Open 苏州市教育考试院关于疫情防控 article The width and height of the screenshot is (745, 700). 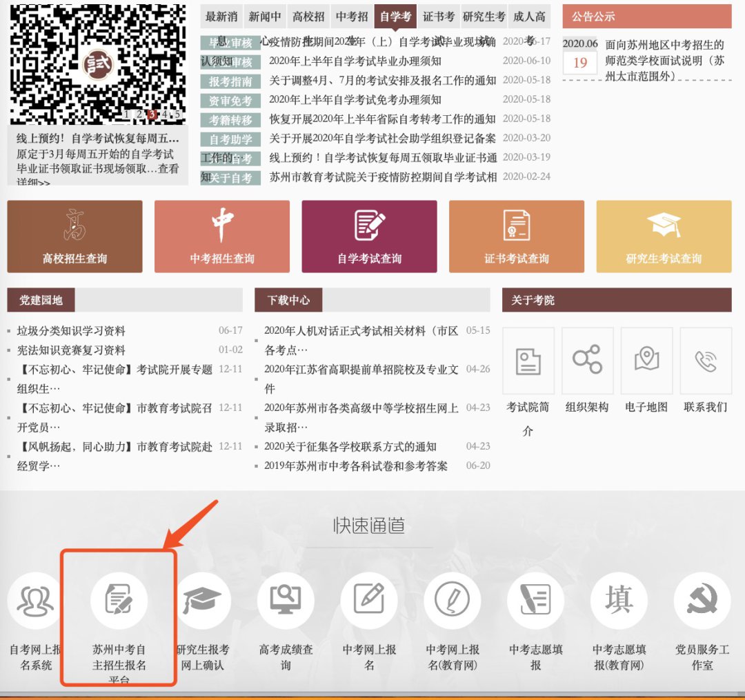click(x=382, y=177)
